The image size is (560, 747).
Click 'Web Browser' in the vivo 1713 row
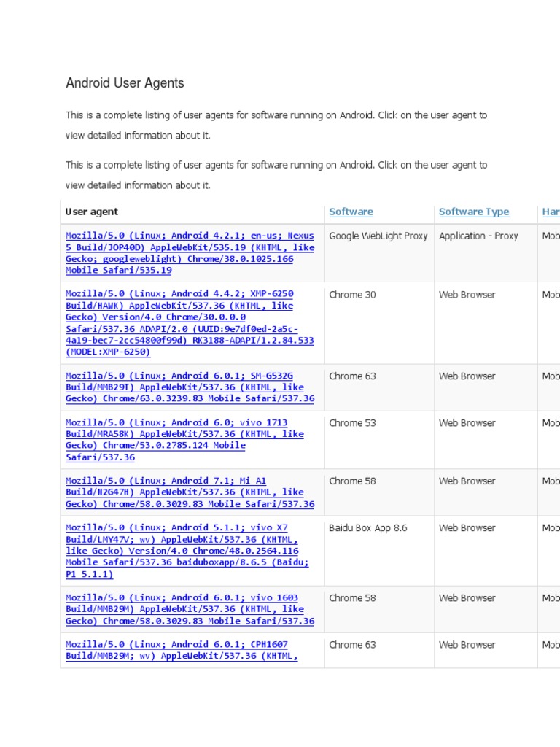click(467, 423)
